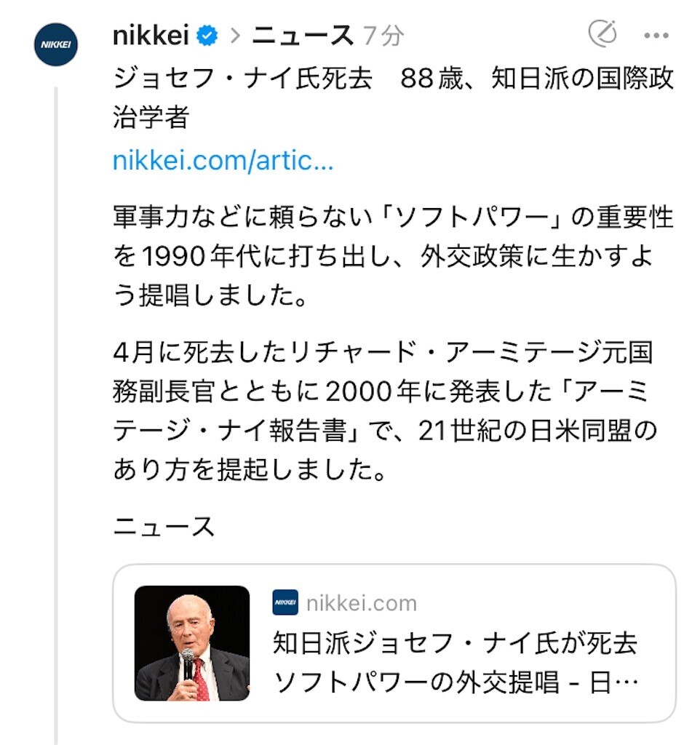The height and width of the screenshot is (745, 700).
Task: Click the blue verified badge
Action: pyautogui.click(x=207, y=36)
